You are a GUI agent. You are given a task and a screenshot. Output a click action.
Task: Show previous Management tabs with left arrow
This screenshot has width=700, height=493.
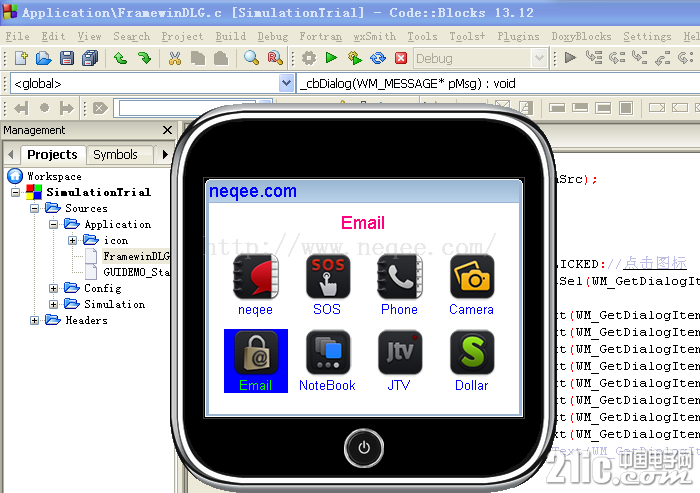point(11,155)
